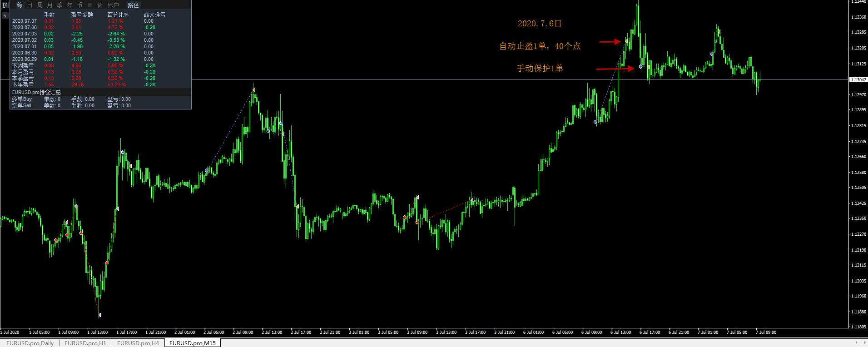Click the 1 Jul 2020 time axis label
This screenshot has height=347, width=868.
[10, 332]
